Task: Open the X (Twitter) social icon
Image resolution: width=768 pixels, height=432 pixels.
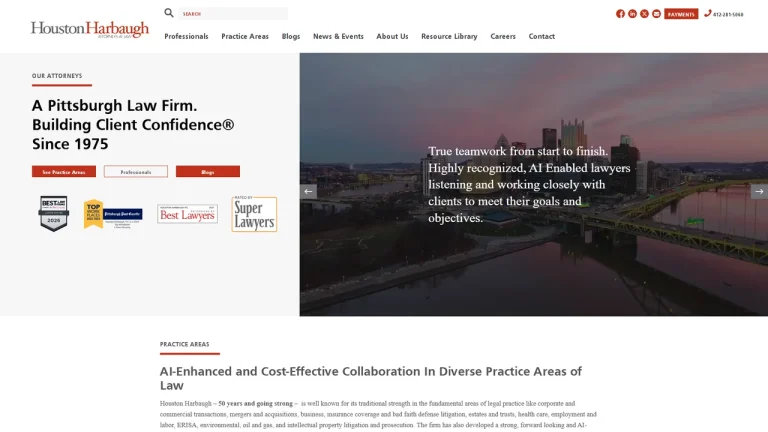Action: (x=645, y=14)
